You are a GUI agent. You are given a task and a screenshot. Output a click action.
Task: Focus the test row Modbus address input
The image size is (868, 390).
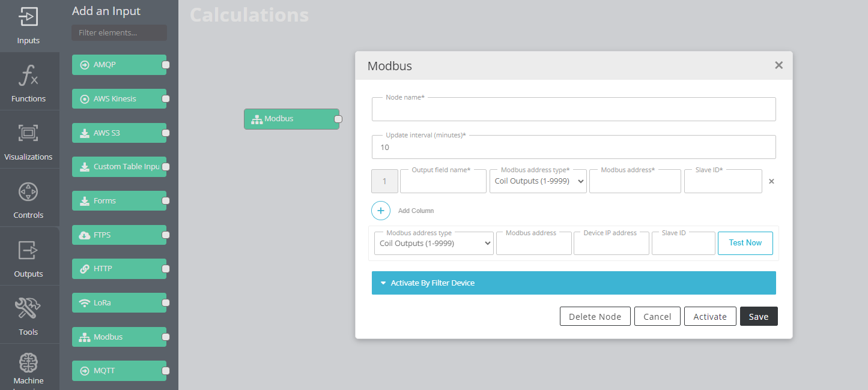coord(534,244)
